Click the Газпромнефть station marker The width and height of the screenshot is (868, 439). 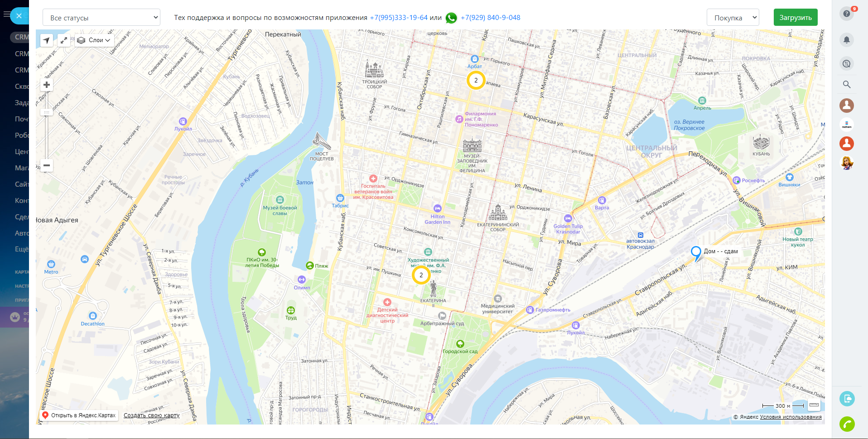[x=530, y=310]
